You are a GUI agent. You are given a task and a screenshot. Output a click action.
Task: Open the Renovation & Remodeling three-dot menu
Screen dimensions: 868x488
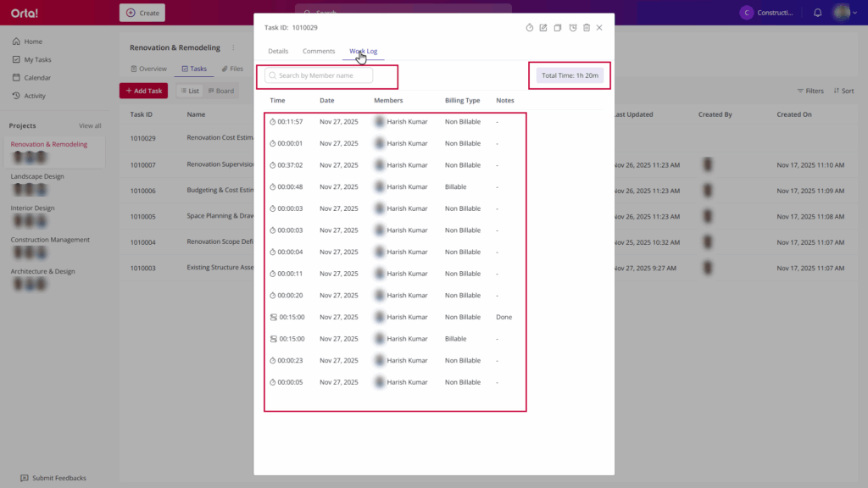(232, 48)
